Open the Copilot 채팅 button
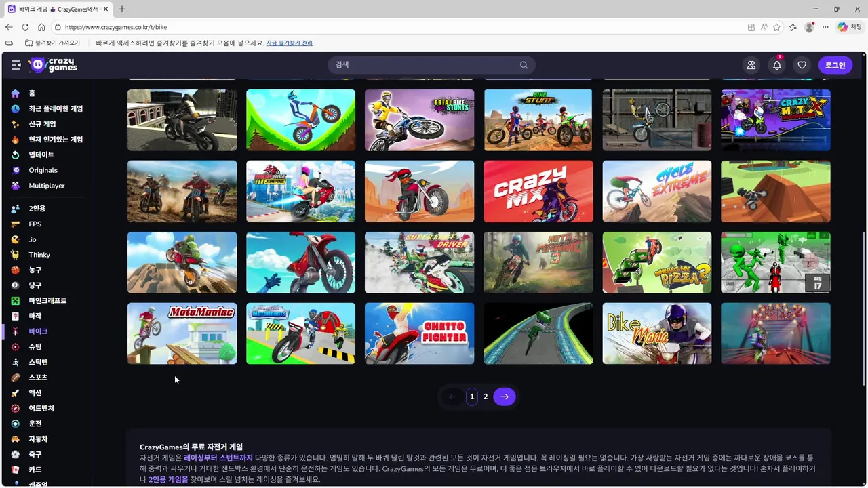868x488 pixels. click(x=850, y=27)
